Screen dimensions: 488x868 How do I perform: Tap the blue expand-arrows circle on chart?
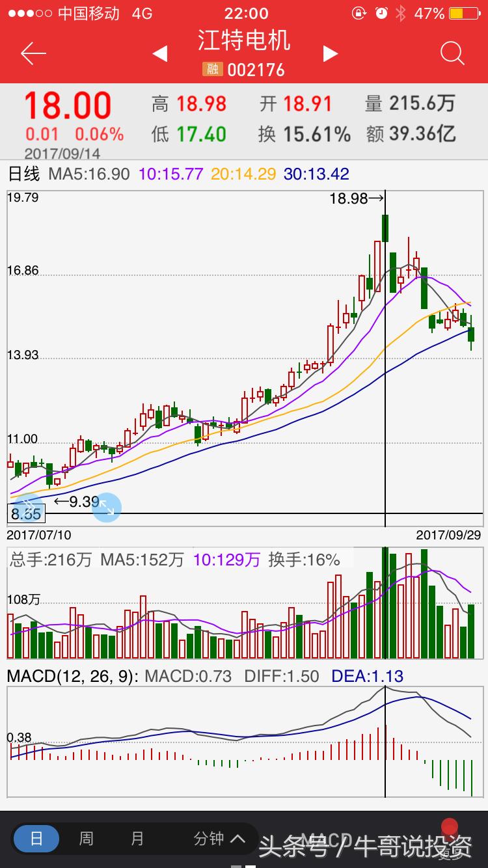click(x=107, y=507)
